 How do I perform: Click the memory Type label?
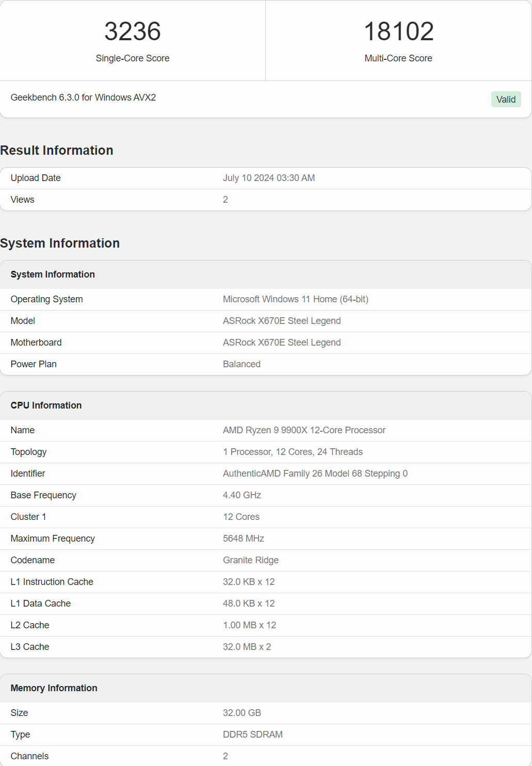point(20,735)
